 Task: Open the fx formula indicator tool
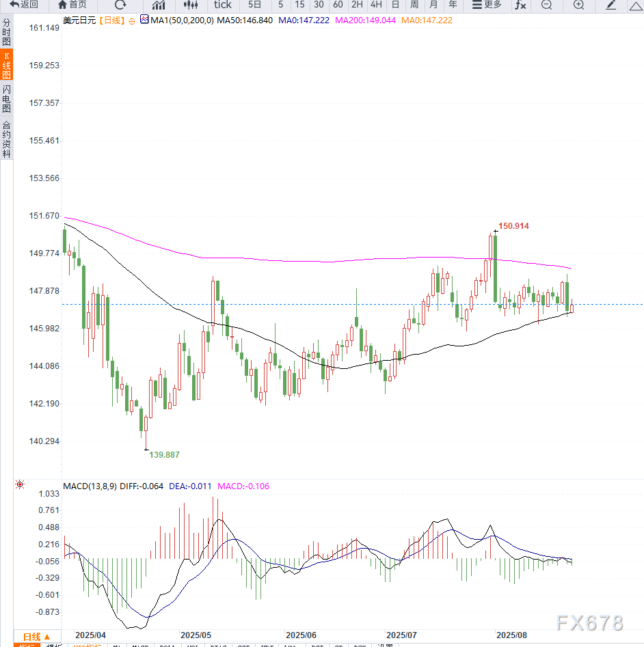pos(520,5)
